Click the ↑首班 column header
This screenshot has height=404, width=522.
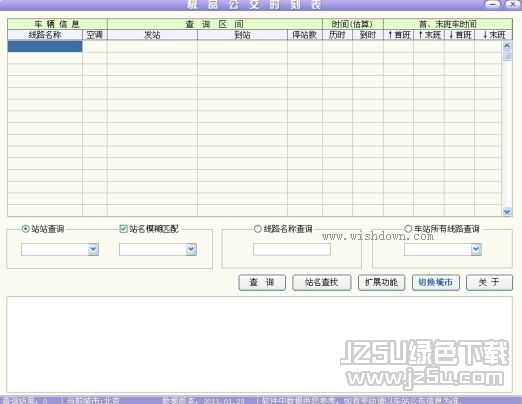point(399,35)
